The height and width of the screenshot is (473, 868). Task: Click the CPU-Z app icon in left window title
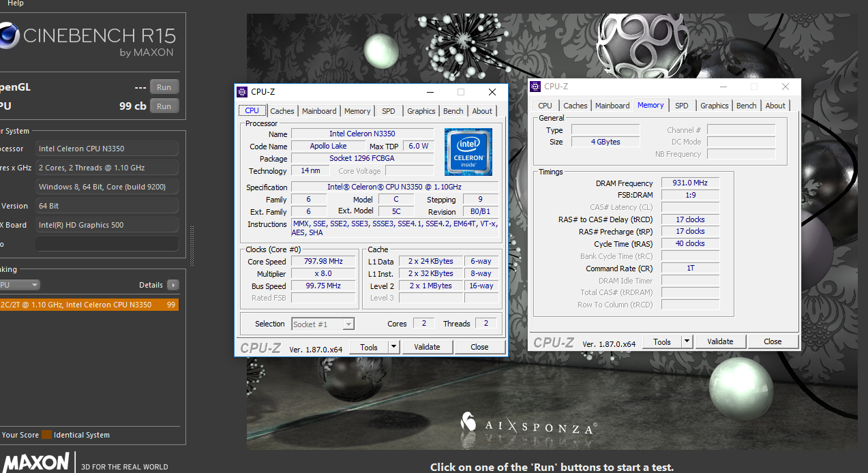(x=242, y=92)
